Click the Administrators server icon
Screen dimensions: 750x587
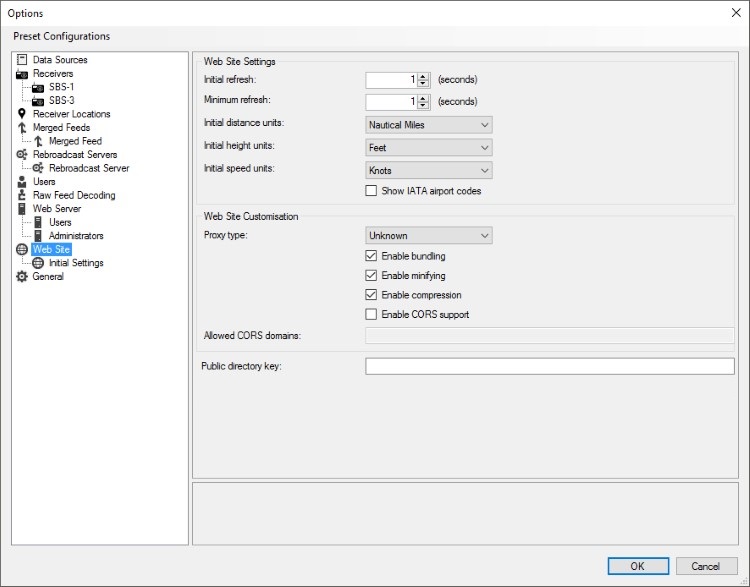pyautogui.click(x=38, y=236)
